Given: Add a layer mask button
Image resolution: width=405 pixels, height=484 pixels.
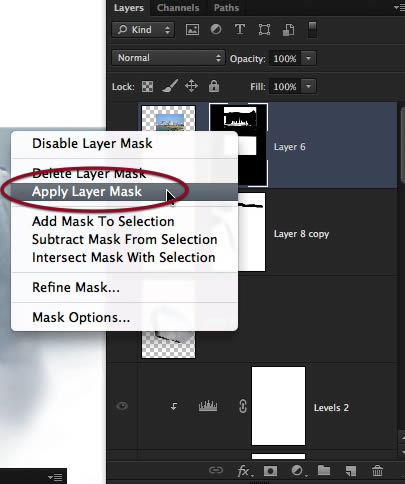Looking at the screenshot, I should click(270, 471).
